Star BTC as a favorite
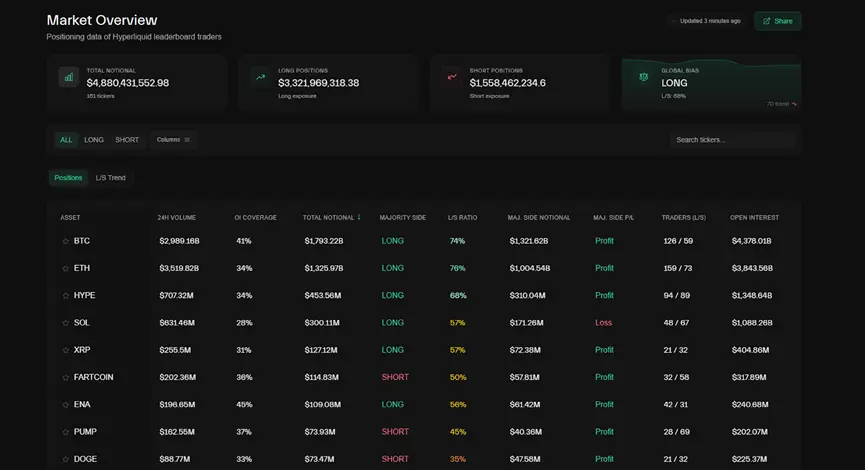 point(66,241)
